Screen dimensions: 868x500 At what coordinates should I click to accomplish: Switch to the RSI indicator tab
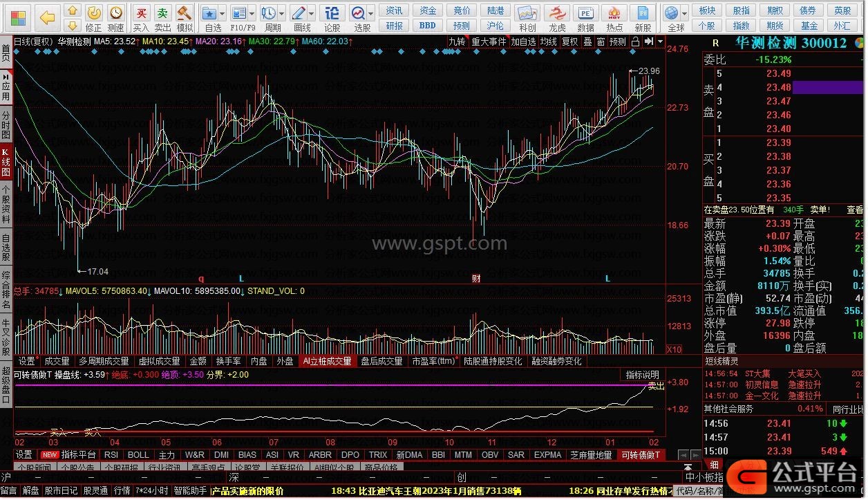click(111, 455)
